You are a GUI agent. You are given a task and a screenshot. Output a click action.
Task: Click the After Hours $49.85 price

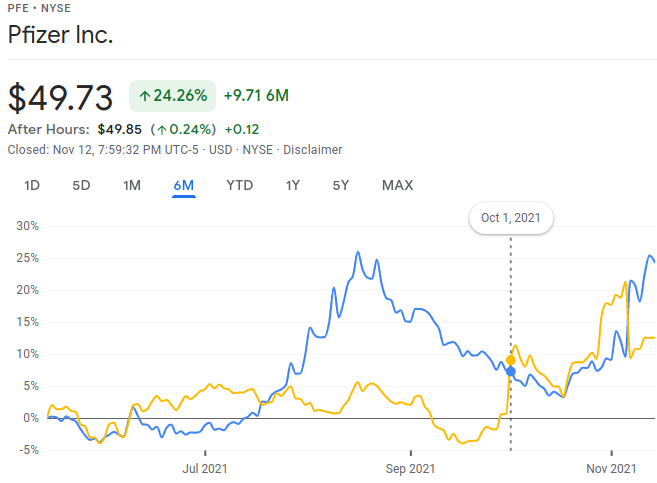pos(120,129)
